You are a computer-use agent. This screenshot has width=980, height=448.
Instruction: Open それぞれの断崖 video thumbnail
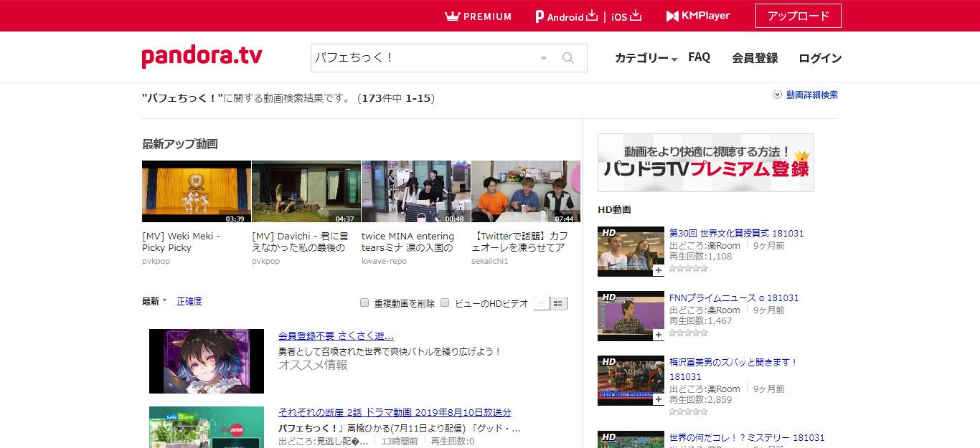207,427
